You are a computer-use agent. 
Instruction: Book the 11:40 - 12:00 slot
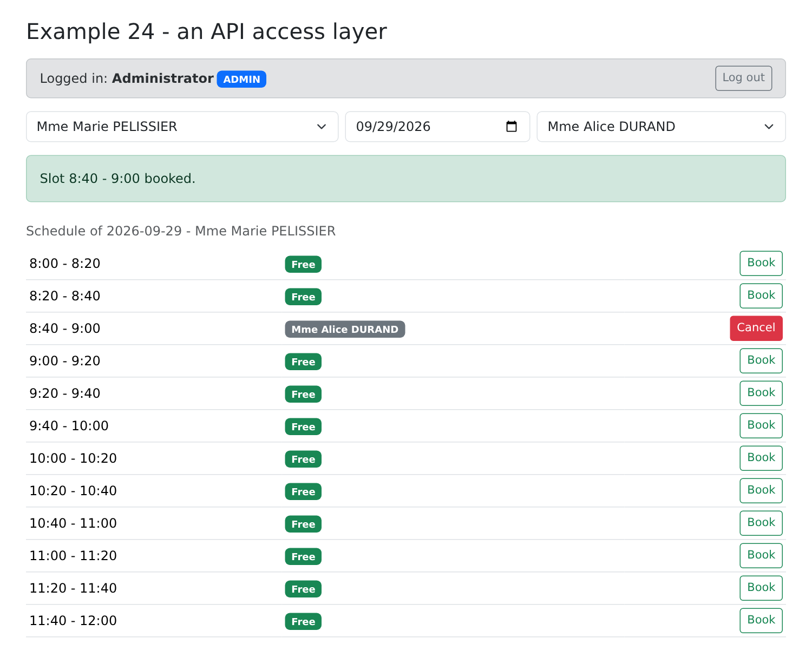761,620
